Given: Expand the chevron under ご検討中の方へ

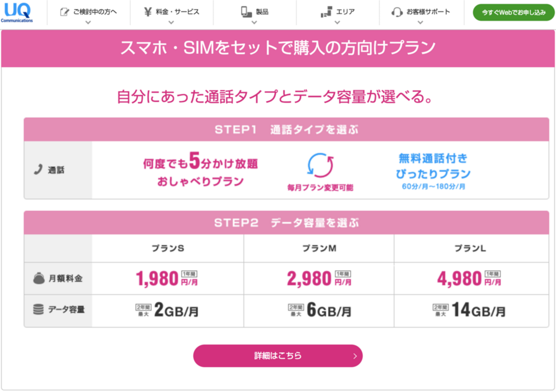Looking at the screenshot, I should (x=89, y=22).
